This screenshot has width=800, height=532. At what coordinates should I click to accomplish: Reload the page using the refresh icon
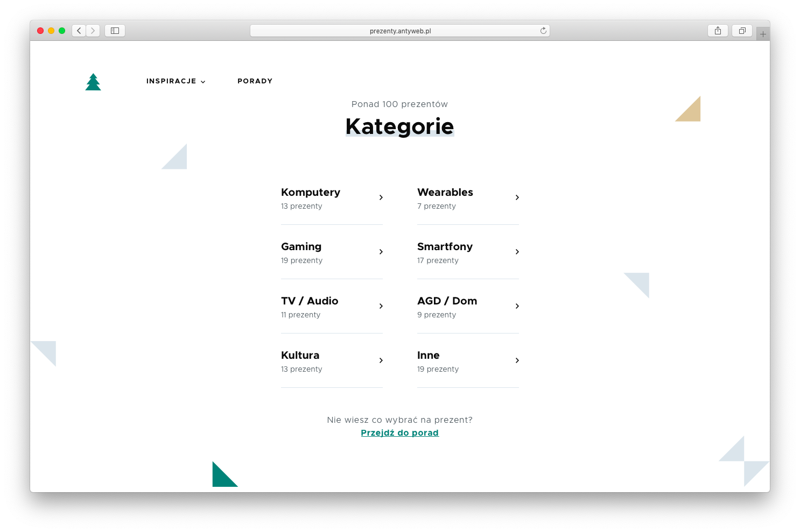coord(543,31)
